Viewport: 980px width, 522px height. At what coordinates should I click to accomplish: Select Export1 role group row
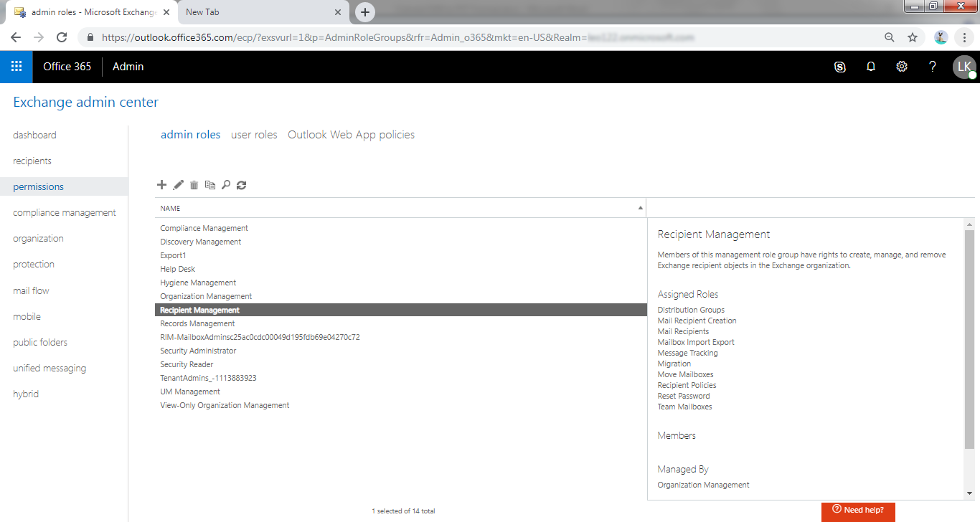point(400,255)
